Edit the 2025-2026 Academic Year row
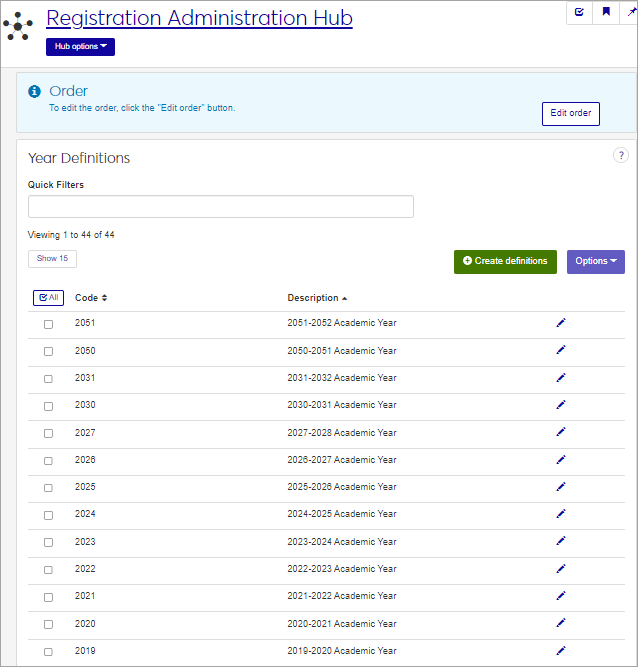Screen dimensions: 638x667 pyautogui.click(x=561, y=487)
